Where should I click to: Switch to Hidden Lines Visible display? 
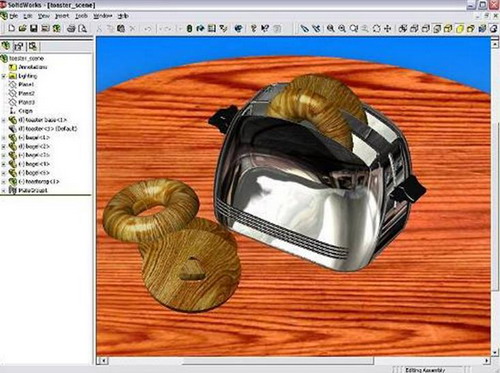(x=414, y=29)
